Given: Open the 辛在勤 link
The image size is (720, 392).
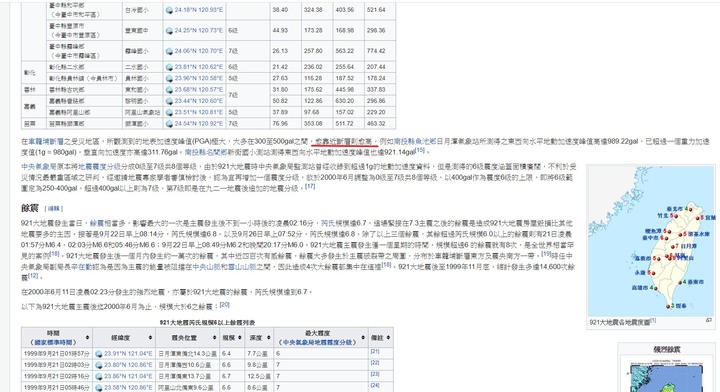Looking at the screenshot, I should (x=81, y=267).
